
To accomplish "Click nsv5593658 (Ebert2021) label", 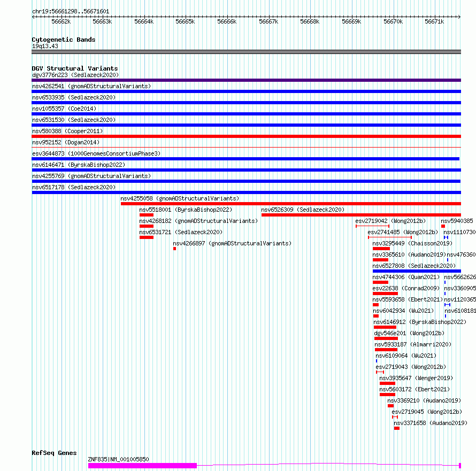I will [408, 299].
